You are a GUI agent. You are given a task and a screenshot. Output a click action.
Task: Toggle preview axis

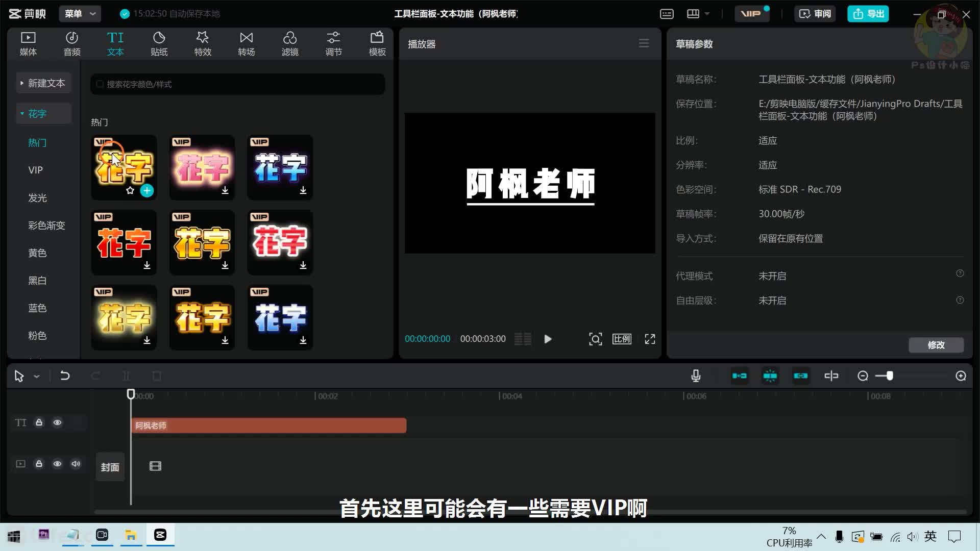(x=831, y=376)
